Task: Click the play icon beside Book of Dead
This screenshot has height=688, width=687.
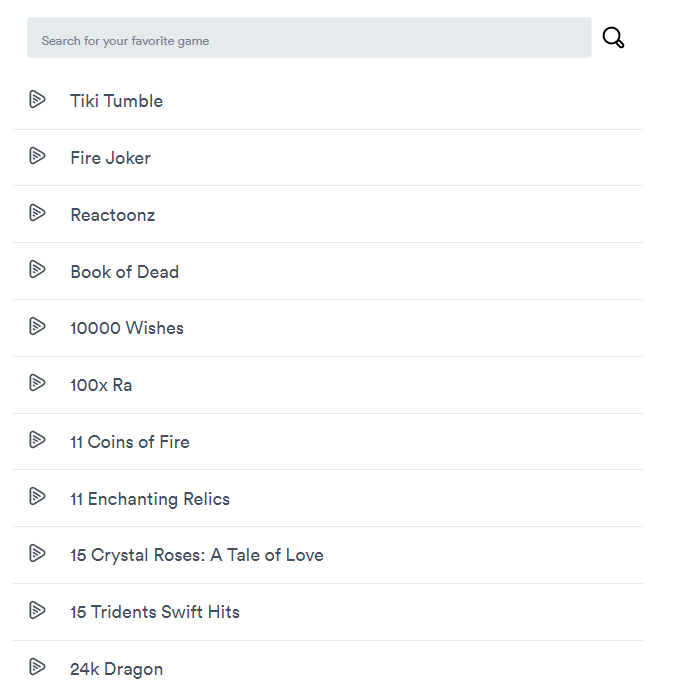Action: click(37, 269)
